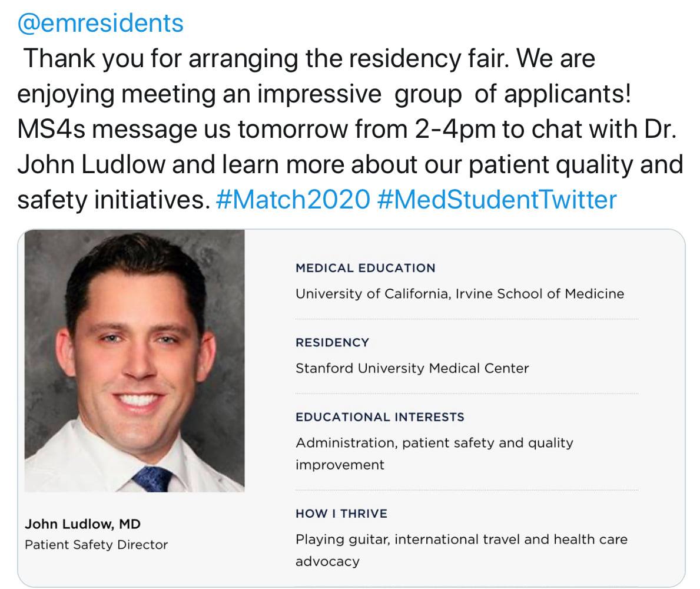Select Playing guitar, international travel text
The height and width of the screenshot is (589, 700).
[462, 540]
